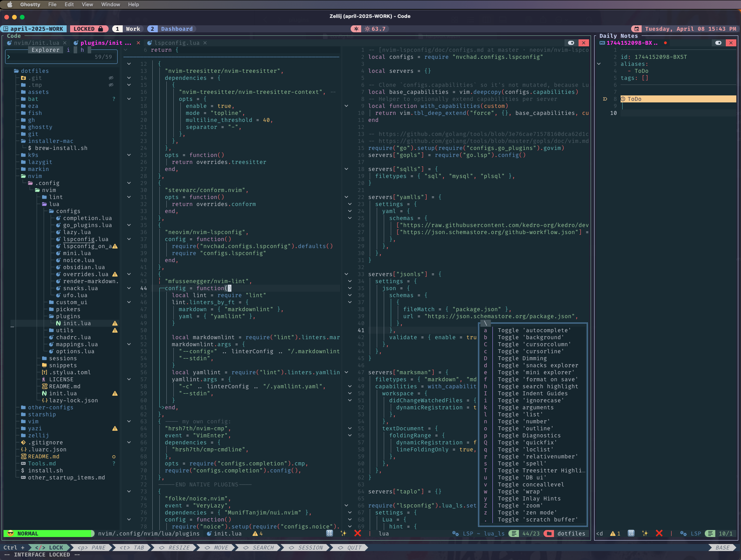Select go_plugins.lua in the explorer tree
This screenshot has width=741, height=560.
[83, 225]
